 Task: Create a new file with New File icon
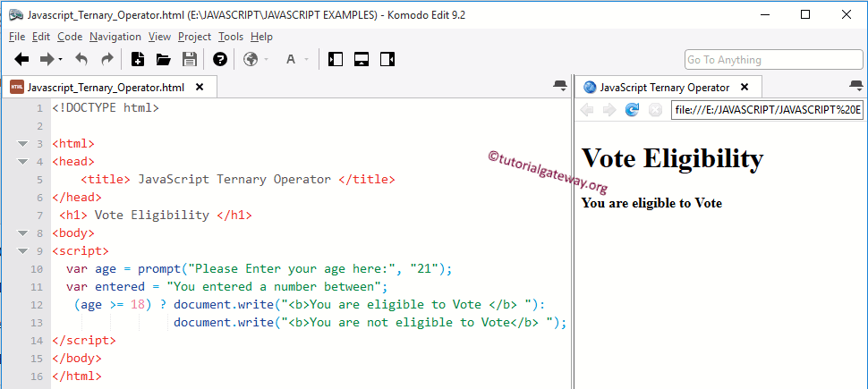pos(137,59)
